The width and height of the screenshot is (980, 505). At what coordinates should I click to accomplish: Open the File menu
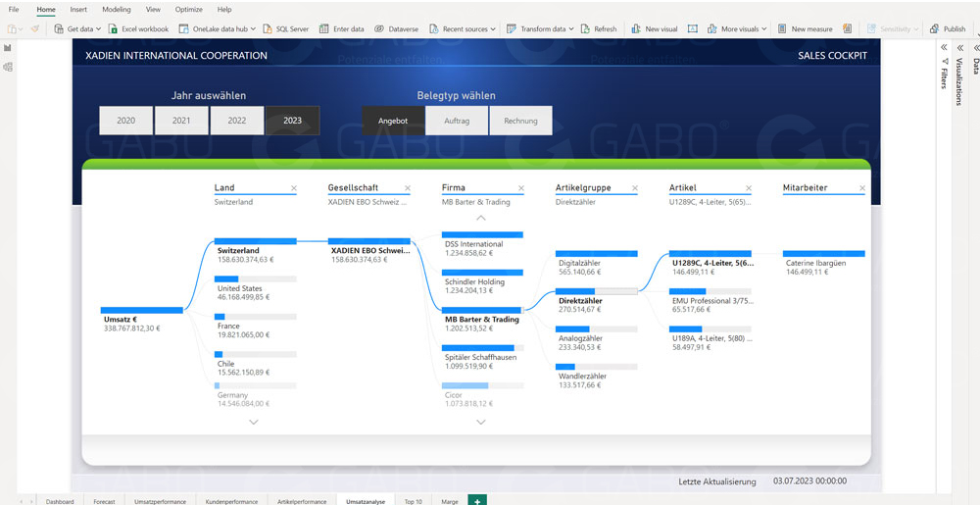14,10
